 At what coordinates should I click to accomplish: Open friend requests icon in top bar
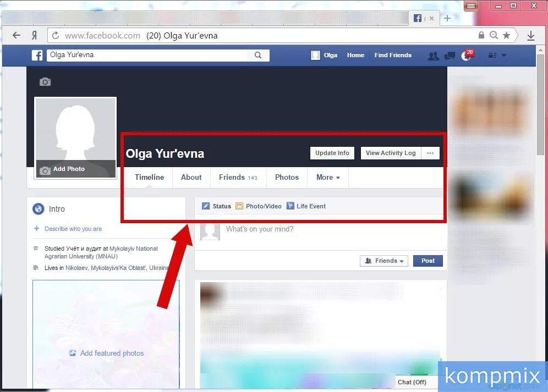434,56
